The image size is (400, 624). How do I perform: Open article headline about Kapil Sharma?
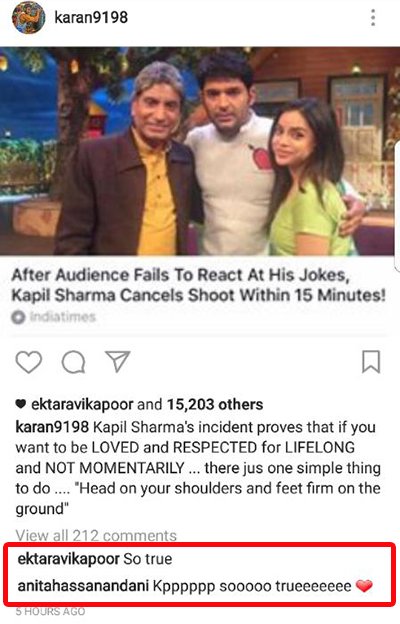199,285
